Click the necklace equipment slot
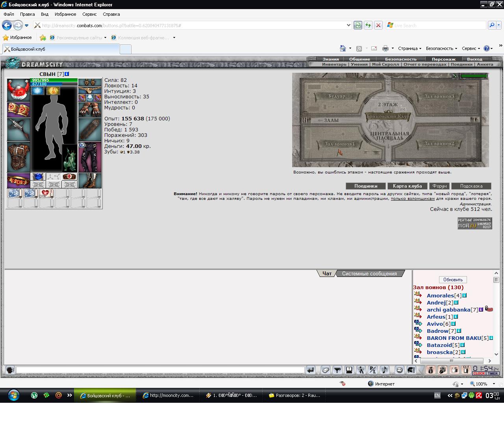Screen dimensions: 504x439 coord(90,90)
